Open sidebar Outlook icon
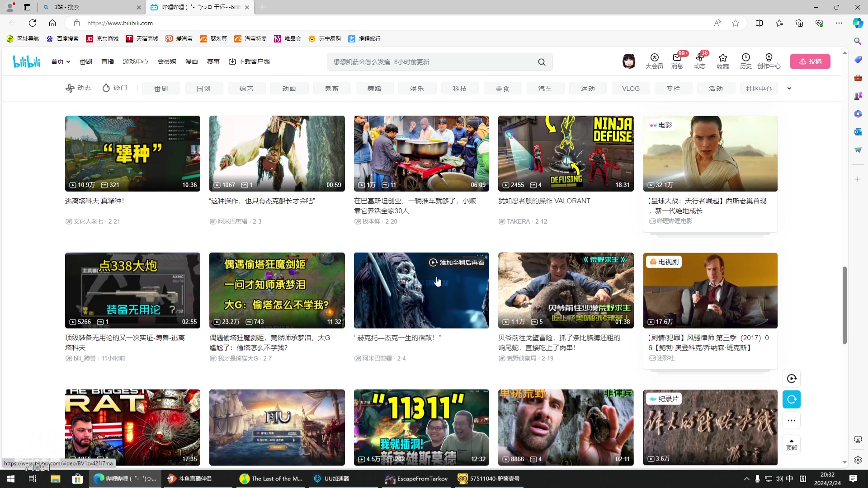 point(858,131)
